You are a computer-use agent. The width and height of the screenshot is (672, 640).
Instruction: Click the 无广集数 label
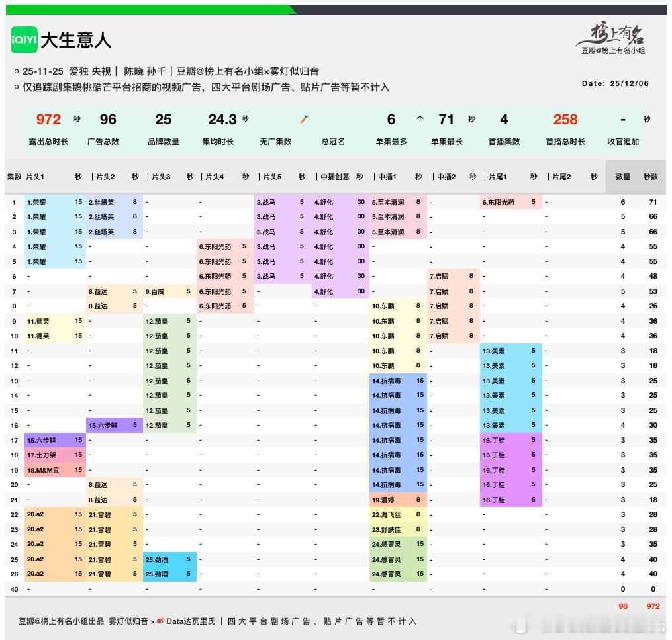coord(275,142)
